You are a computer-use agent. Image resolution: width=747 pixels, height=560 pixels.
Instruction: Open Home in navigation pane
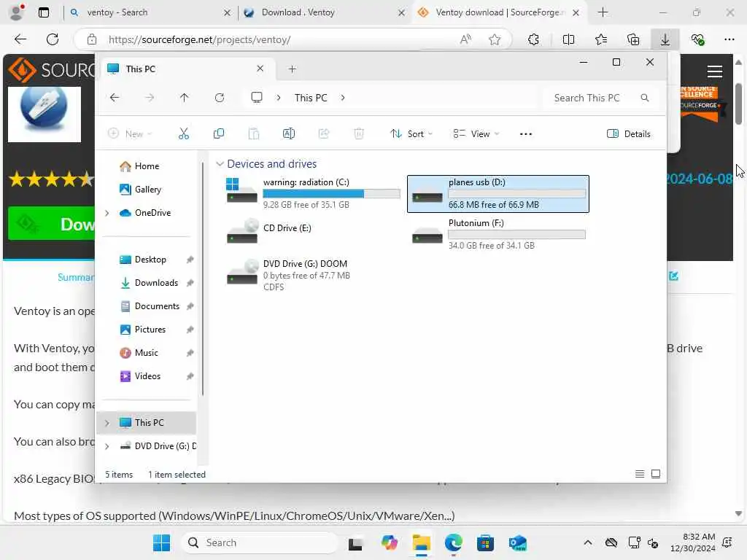(x=147, y=166)
